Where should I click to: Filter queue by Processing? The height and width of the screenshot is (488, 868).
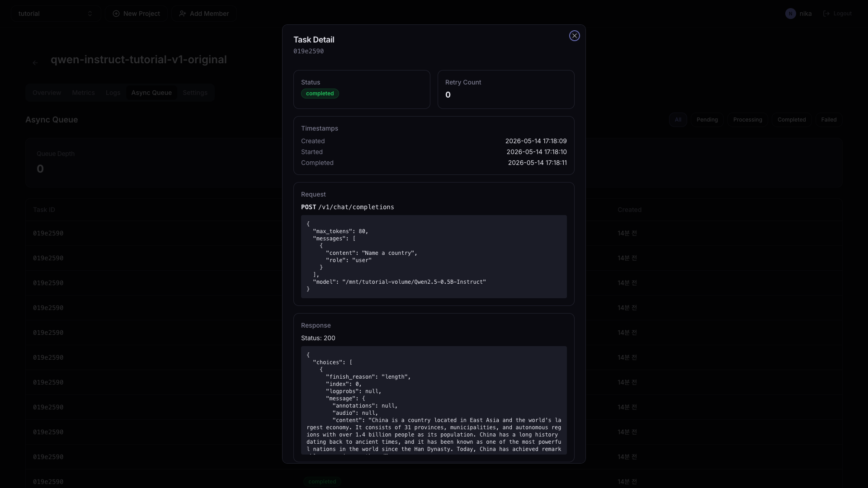(747, 120)
